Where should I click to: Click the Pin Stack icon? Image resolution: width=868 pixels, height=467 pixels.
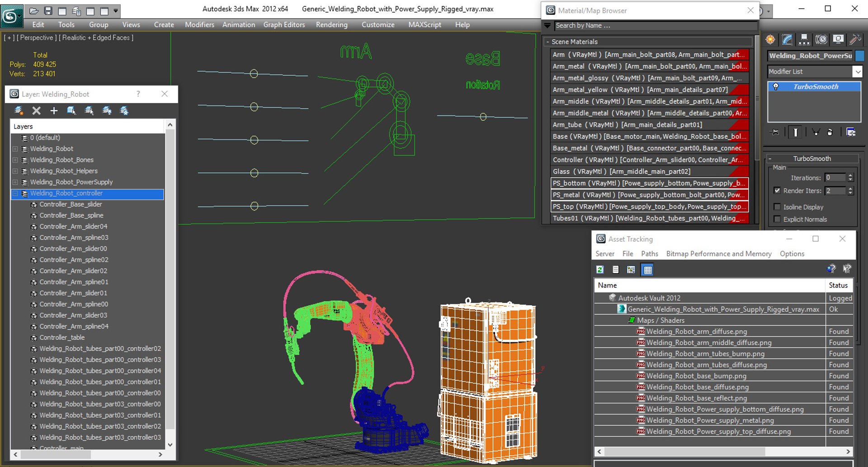pos(775,132)
